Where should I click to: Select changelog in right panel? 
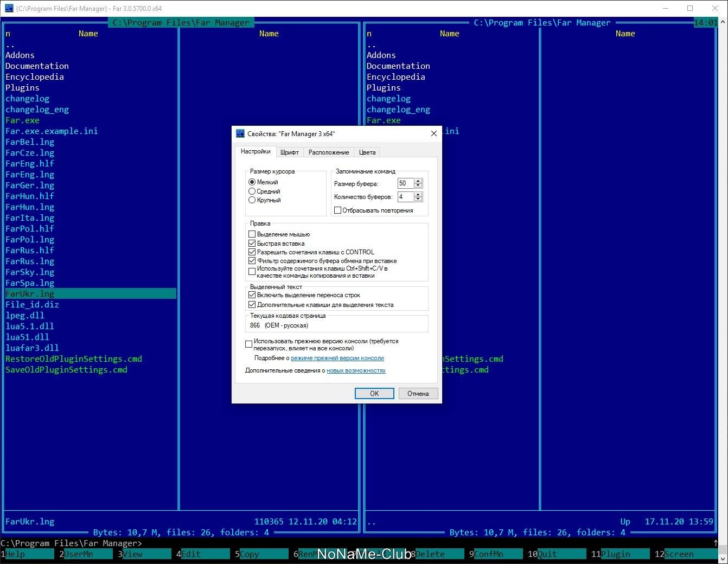(x=388, y=99)
